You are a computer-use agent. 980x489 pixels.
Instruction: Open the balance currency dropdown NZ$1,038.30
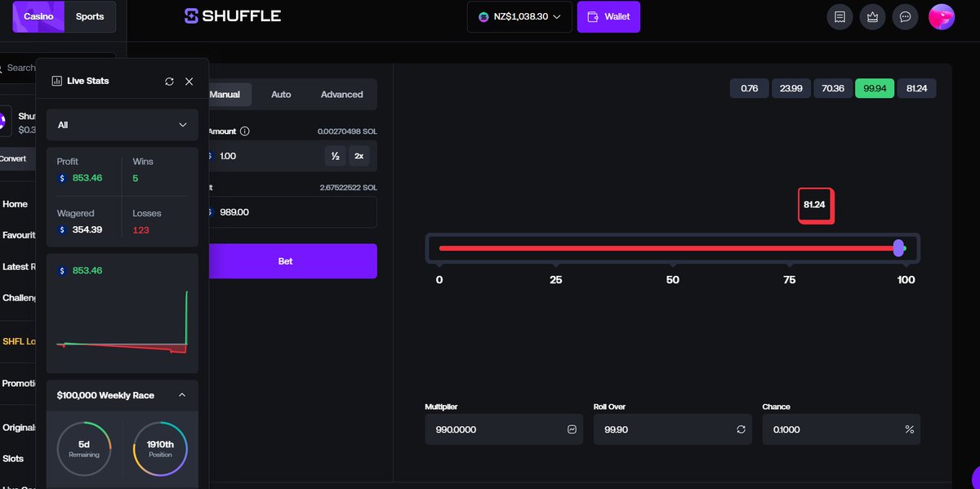[x=519, y=16]
